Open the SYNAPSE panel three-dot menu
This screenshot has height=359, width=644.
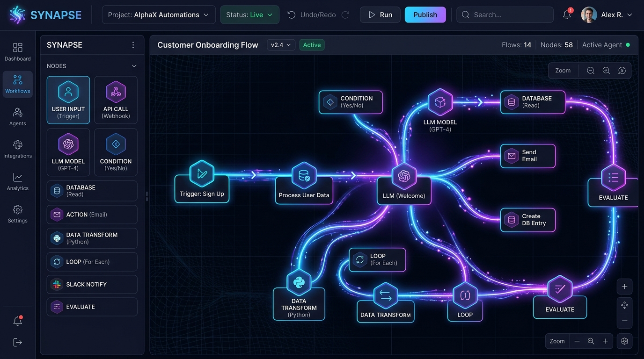pyautogui.click(x=133, y=45)
